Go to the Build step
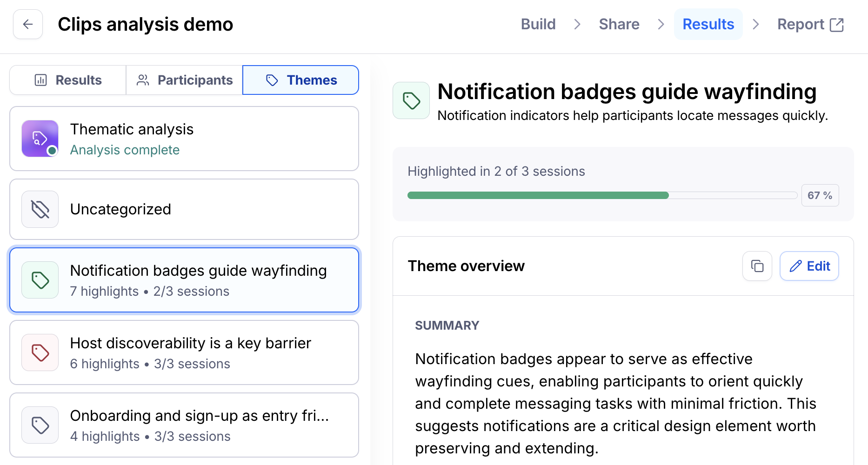The height and width of the screenshot is (465, 868). pyautogui.click(x=538, y=24)
